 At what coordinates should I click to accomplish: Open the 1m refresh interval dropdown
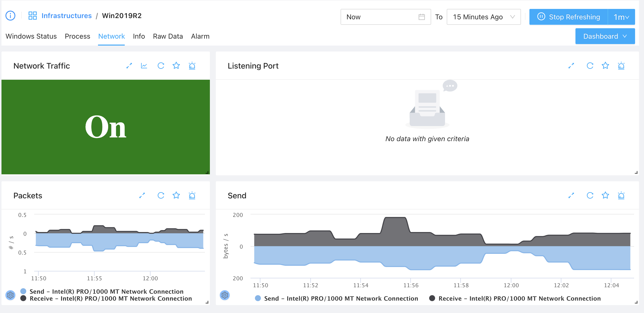[x=621, y=17]
